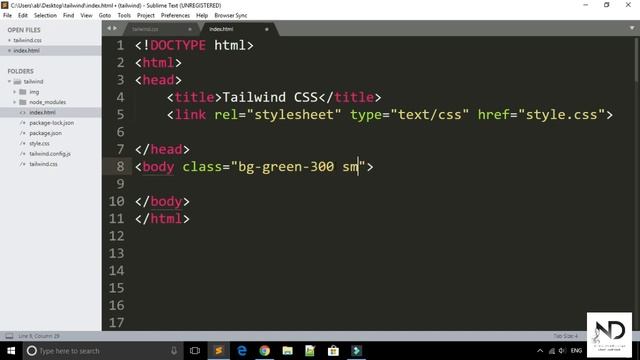Expand the node_modules folder

(15, 102)
